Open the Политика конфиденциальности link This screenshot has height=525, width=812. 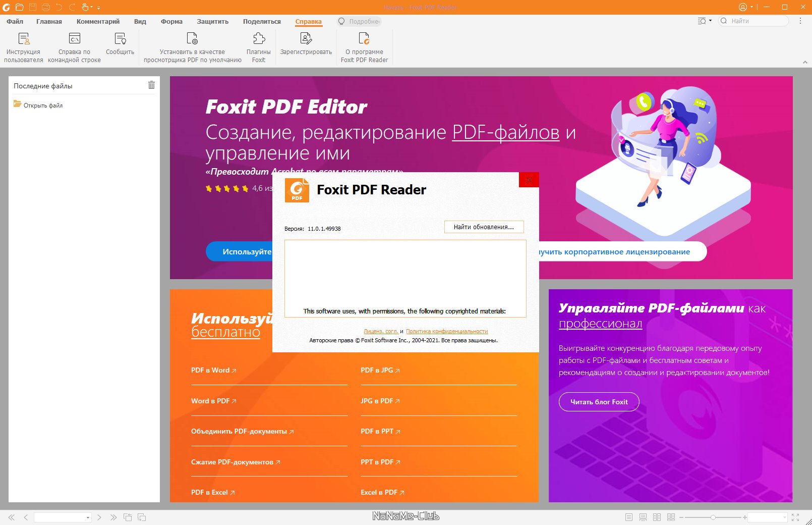coord(447,332)
